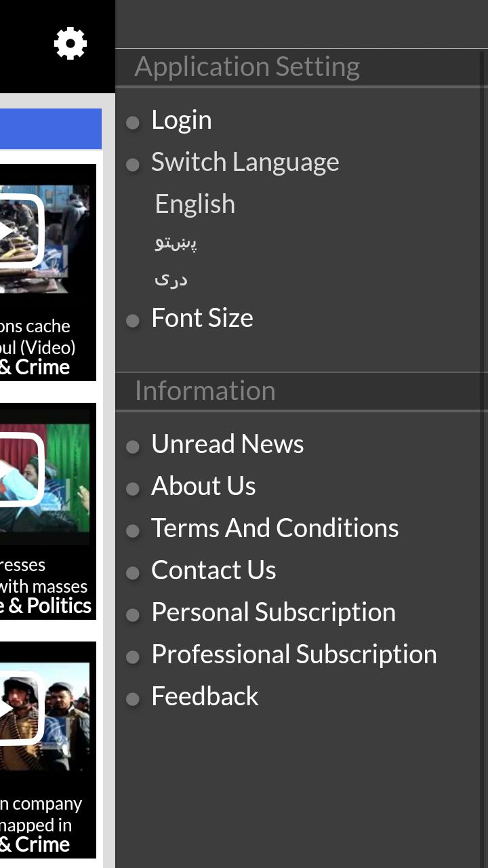Screen dimensions: 488x868
Task: Switch language to پښتو (Pashto)
Action: (x=176, y=242)
